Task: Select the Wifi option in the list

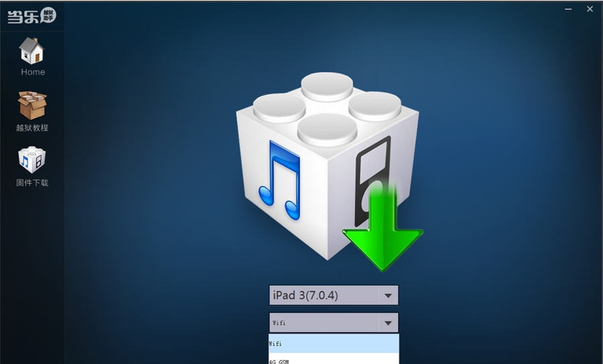Action: (334, 343)
